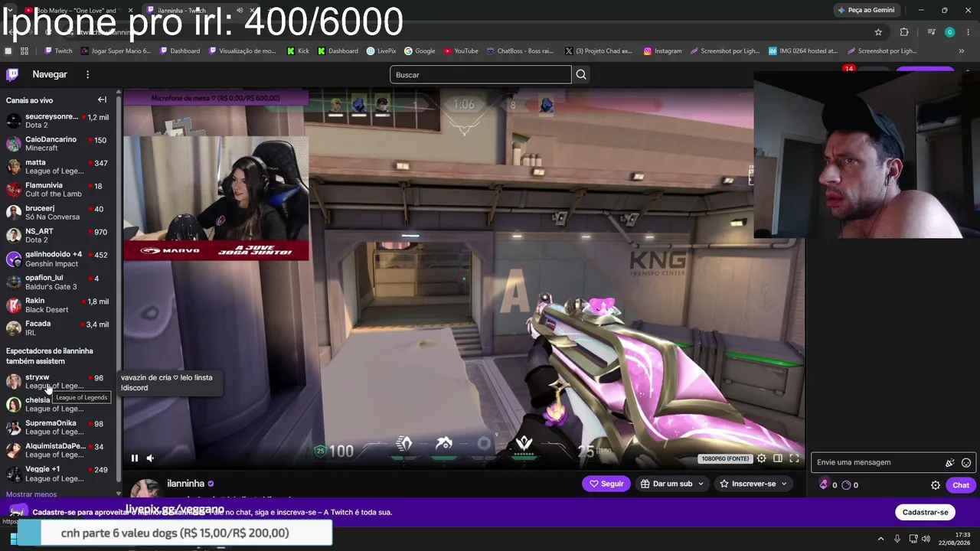Open the Navegar page
This screenshot has width=980, height=551.
point(50,74)
